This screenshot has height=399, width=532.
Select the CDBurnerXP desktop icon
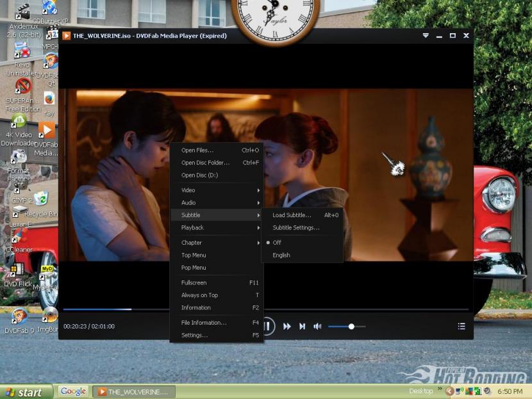tap(49, 8)
